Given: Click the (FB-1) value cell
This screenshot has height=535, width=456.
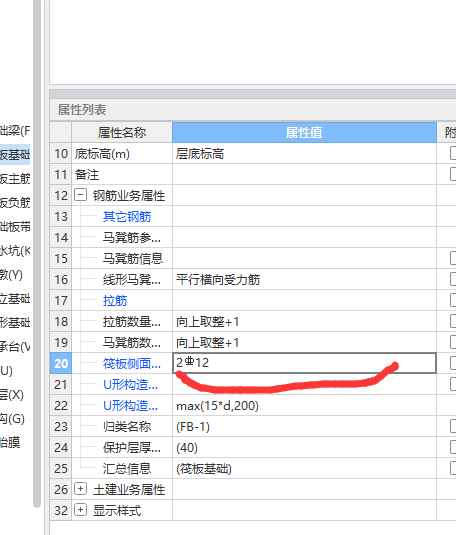Looking at the screenshot, I should tap(304, 426).
